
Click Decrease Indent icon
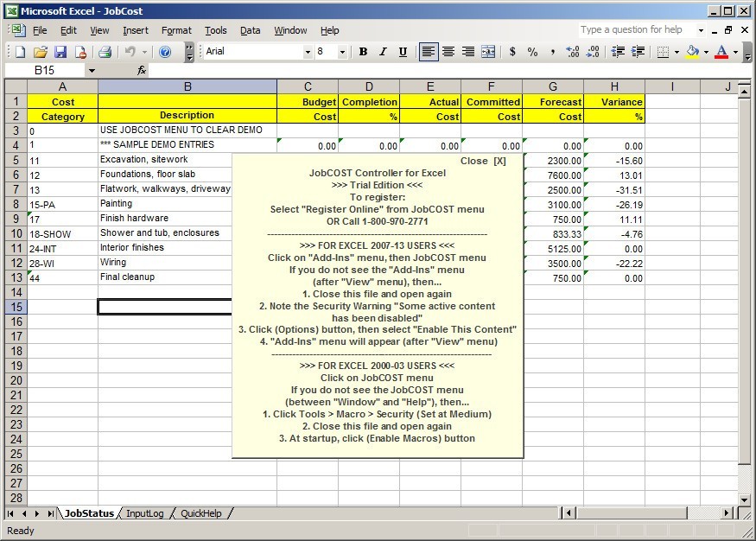point(618,52)
